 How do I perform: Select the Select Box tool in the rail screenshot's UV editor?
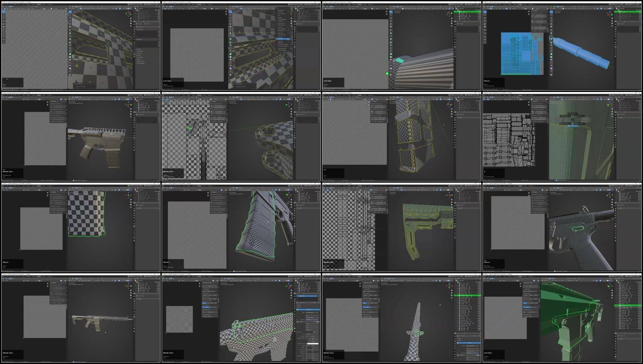point(4,12)
